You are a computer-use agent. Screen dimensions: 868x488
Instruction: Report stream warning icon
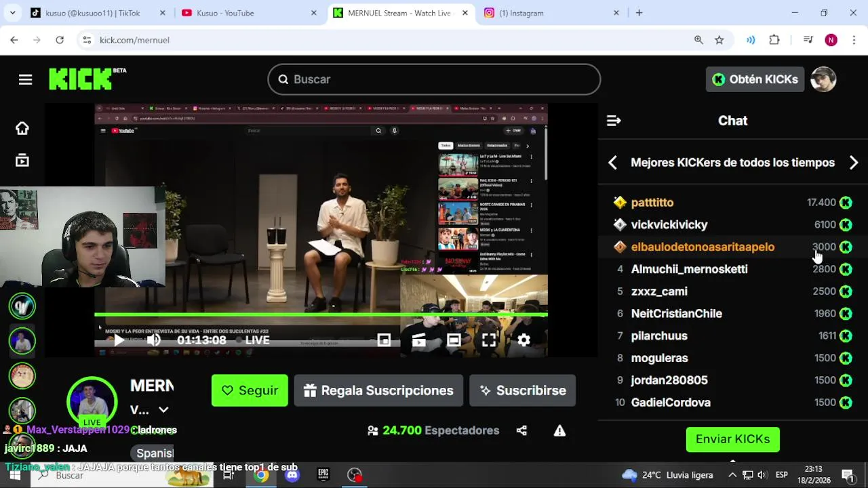(x=559, y=430)
